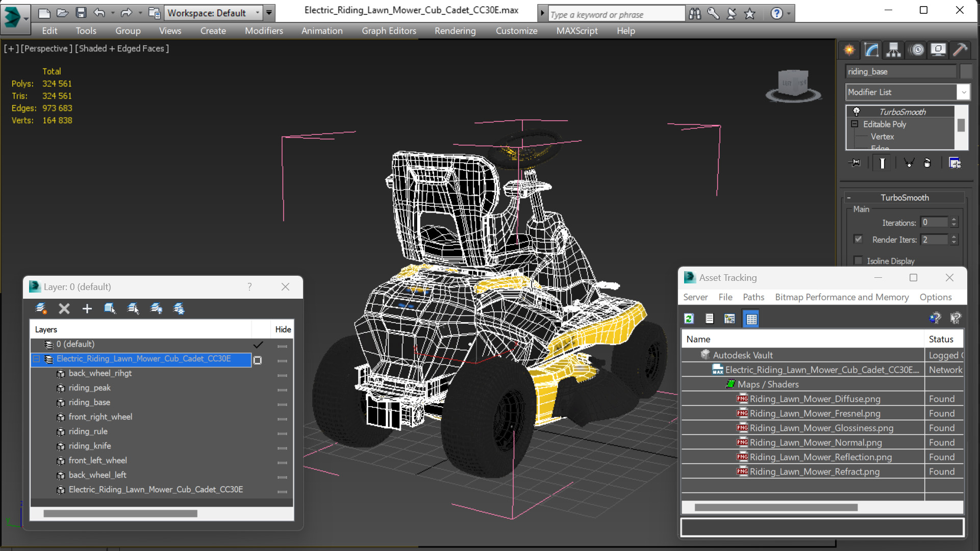
Task: Click the New Scene file icon
Action: (44, 13)
